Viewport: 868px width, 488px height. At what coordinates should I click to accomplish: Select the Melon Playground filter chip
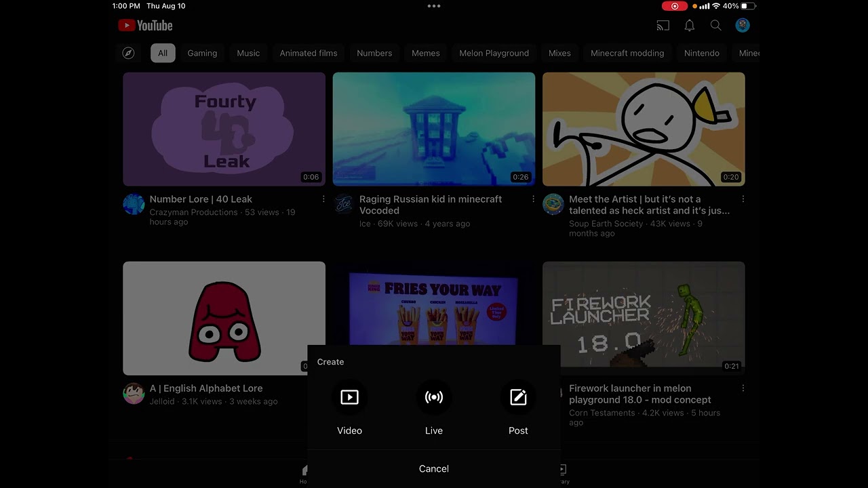(x=494, y=53)
